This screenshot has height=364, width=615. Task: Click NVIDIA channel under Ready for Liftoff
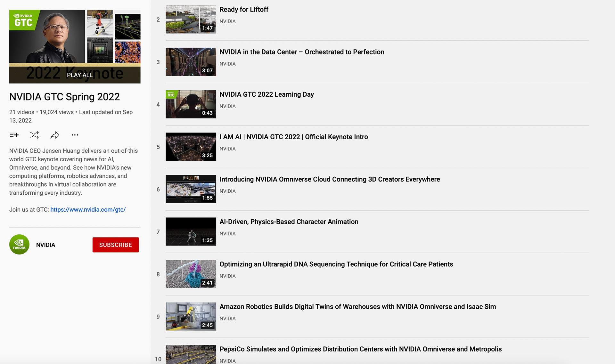(227, 21)
